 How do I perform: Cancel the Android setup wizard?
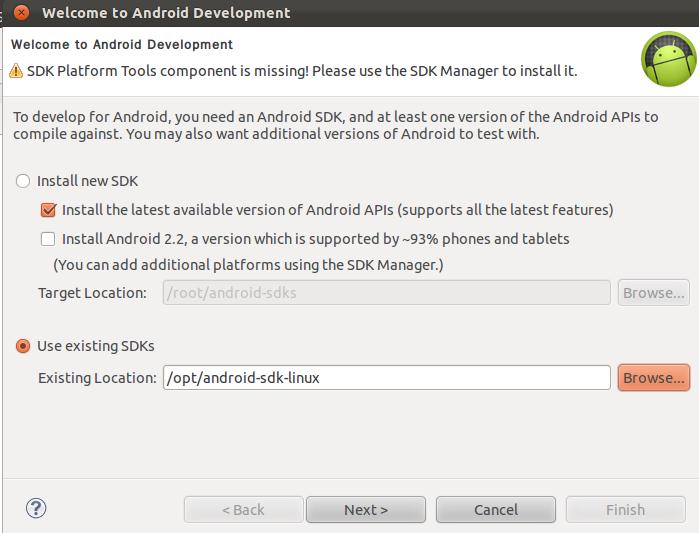496,509
